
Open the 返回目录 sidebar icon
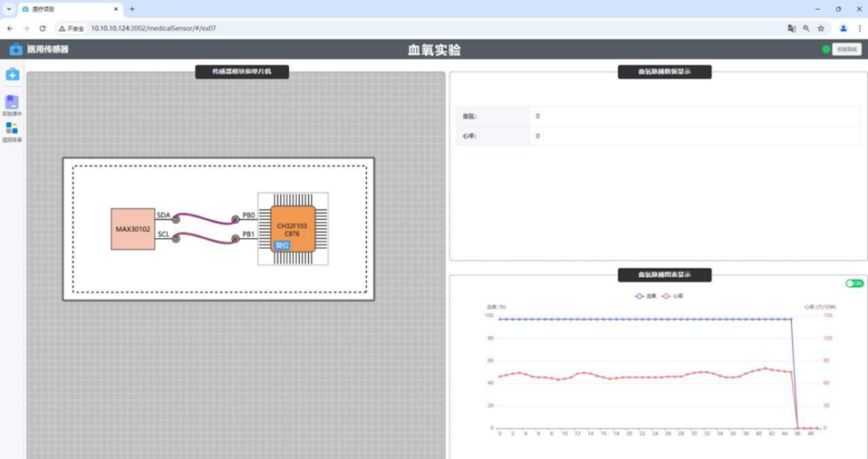[x=12, y=130]
